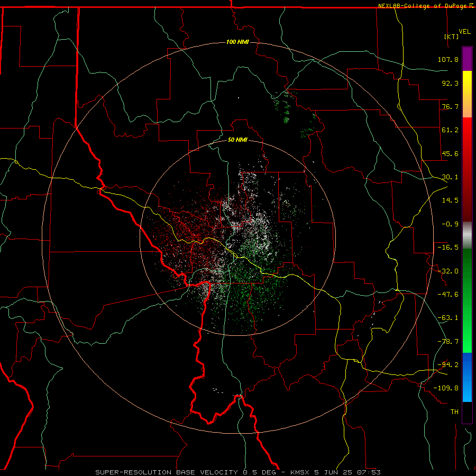Click the purple segment of the color bar

pyautogui.click(x=467, y=59)
